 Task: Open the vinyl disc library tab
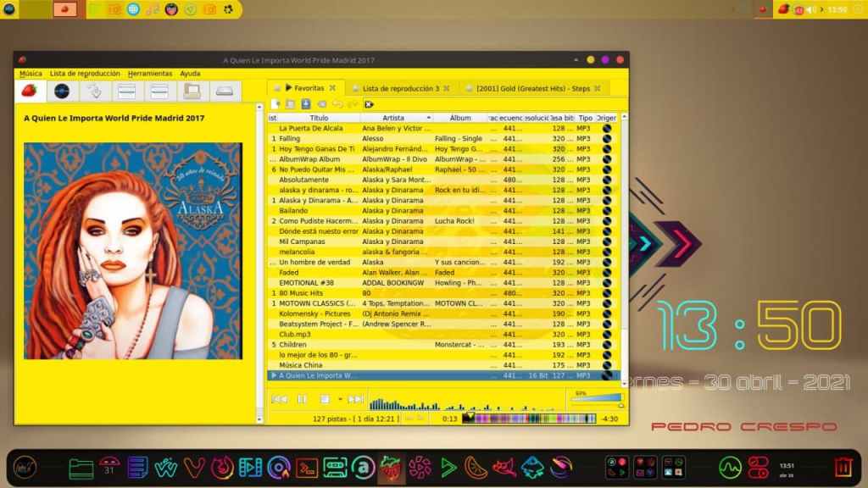61,91
